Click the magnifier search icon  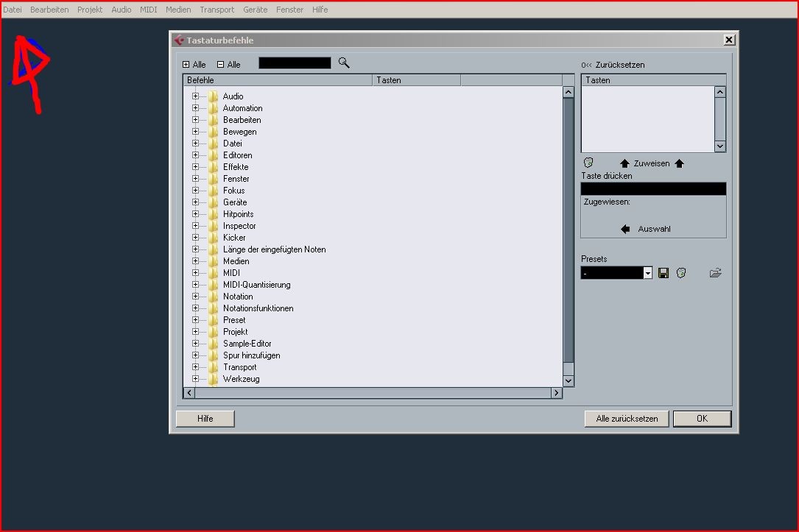pyautogui.click(x=344, y=63)
